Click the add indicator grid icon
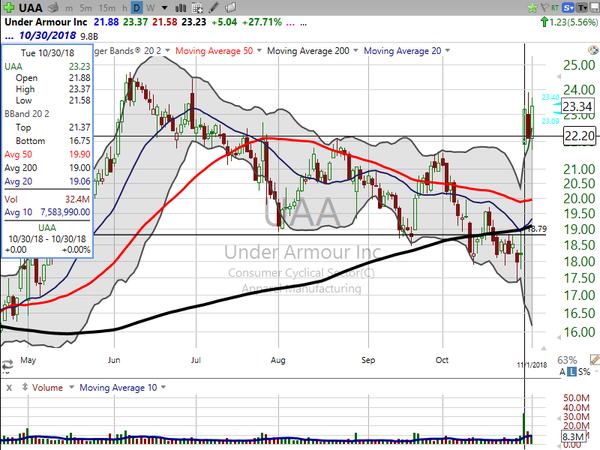 197,8
